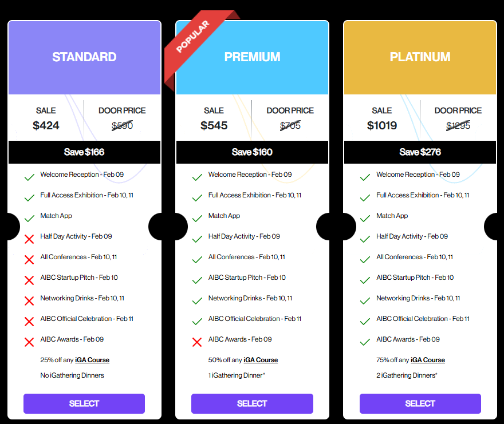The width and height of the screenshot is (504, 424).
Task: Click the SELECT button under the Standard plan
Action: (84, 403)
